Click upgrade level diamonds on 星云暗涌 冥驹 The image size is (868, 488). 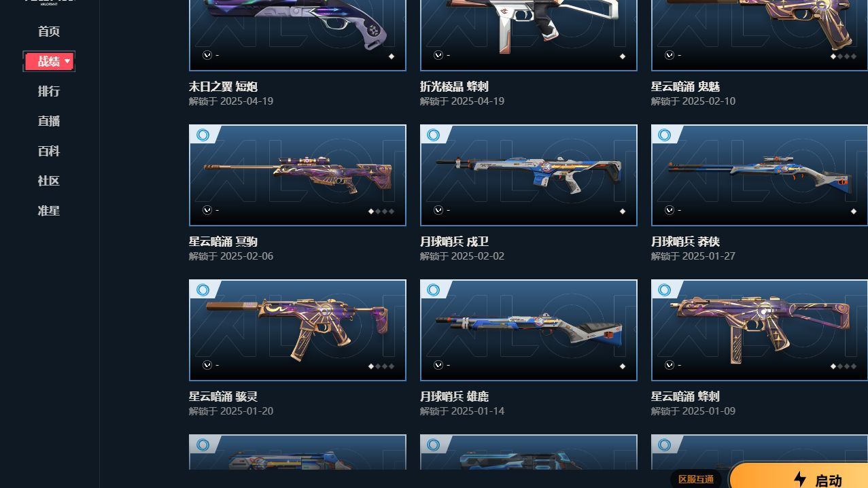click(x=381, y=211)
